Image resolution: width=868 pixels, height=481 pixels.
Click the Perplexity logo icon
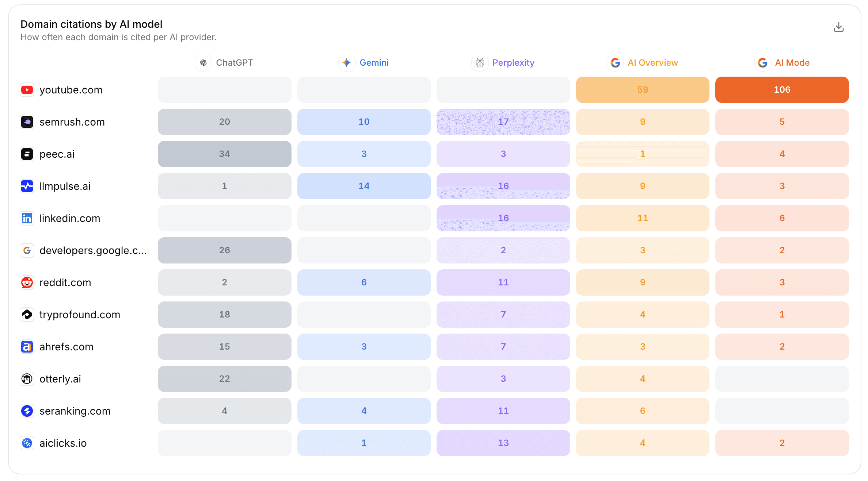pyautogui.click(x=480, y=63)
